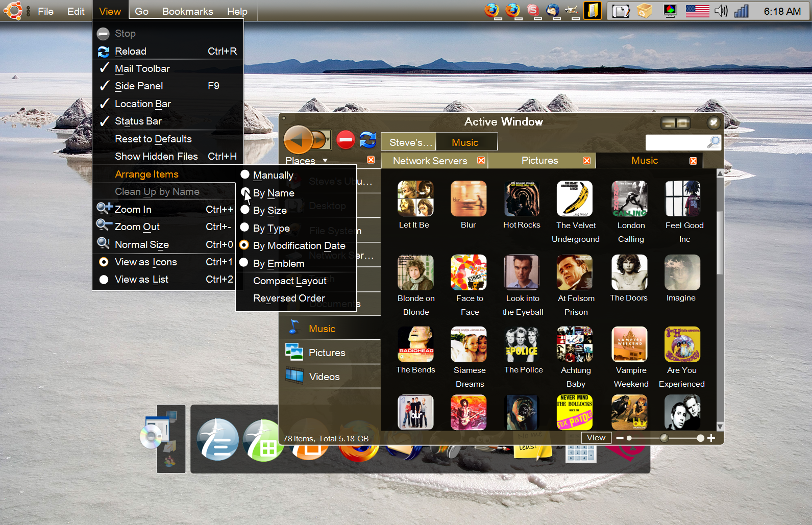This screenshot has height=525, width=812.
Task: Open the Edit menu
Action: tap(76, 11)
